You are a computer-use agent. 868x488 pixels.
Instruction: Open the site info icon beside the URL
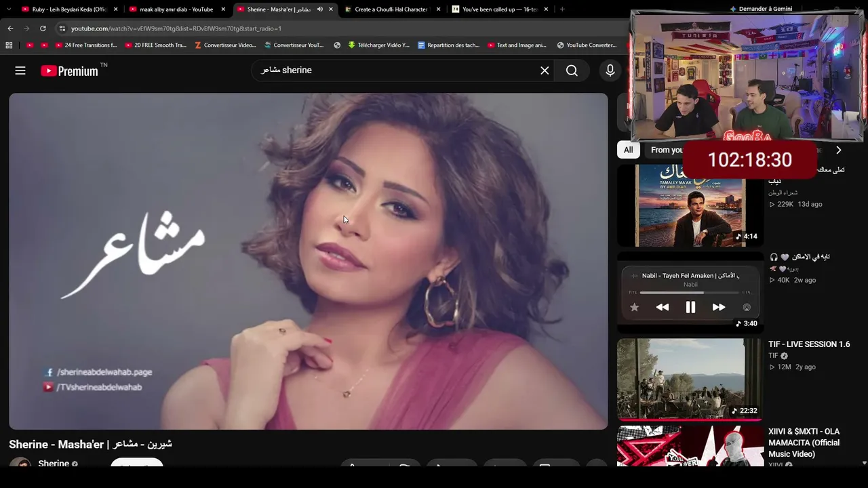tap(62, 28)
